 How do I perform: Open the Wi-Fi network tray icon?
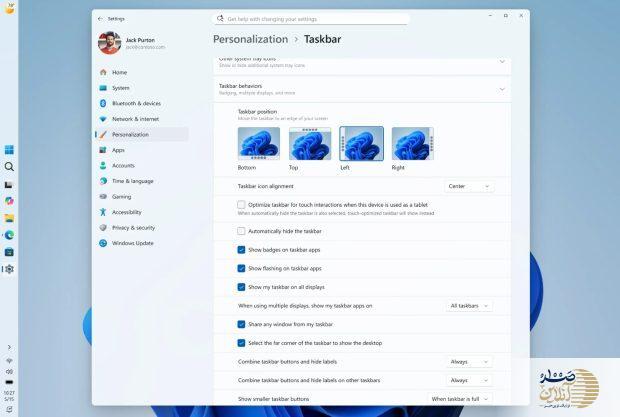(9, 360)
